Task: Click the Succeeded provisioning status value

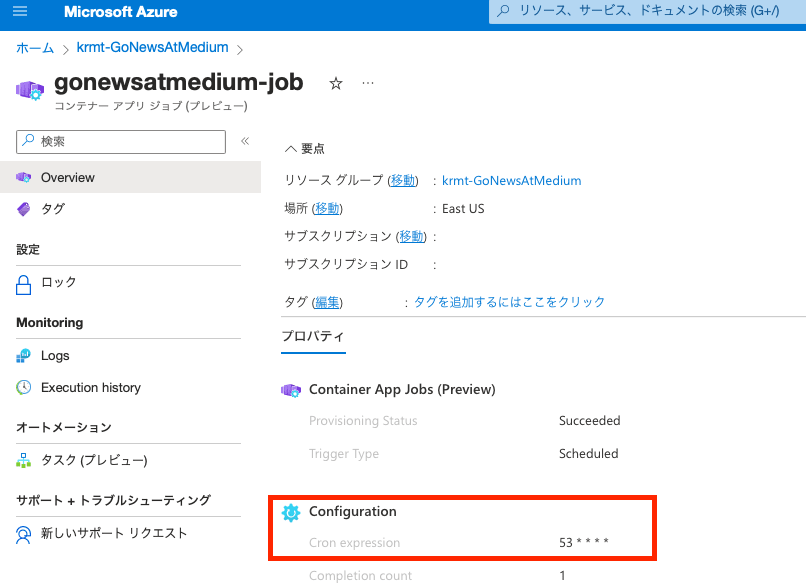Action: pos(590,421)
